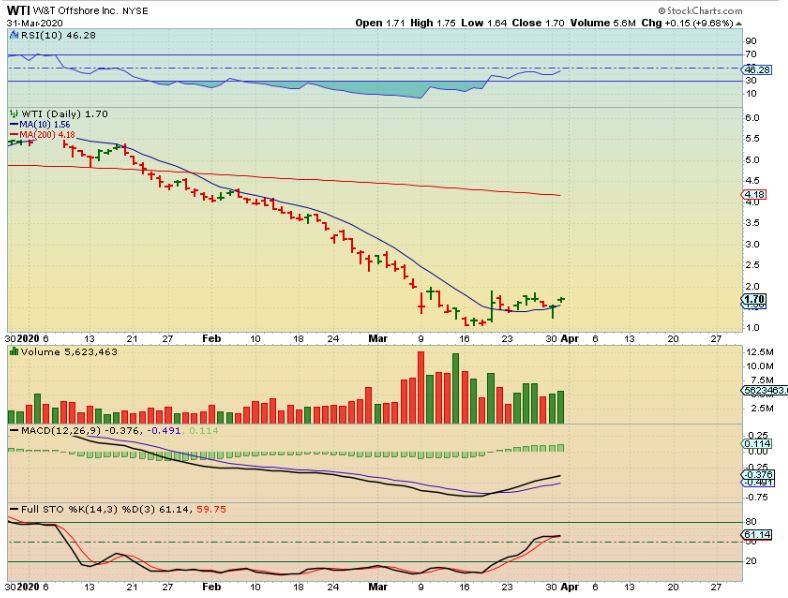
Task: Click the 0.114 MACD histogram axis tag
Action: (757, 444)
